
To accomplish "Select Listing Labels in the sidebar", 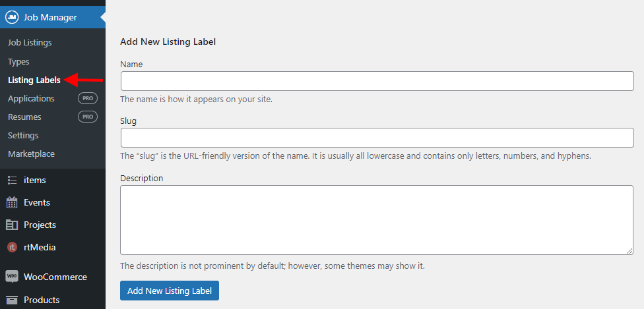I will (x=34, y=80).
